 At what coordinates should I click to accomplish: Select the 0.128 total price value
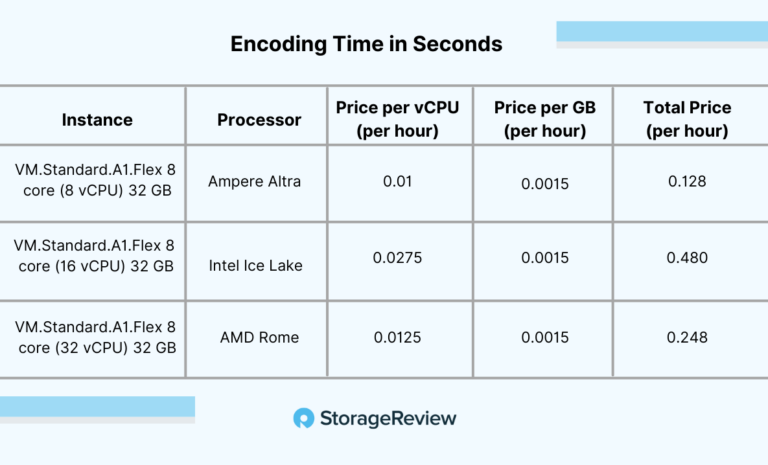click(687, 181)
